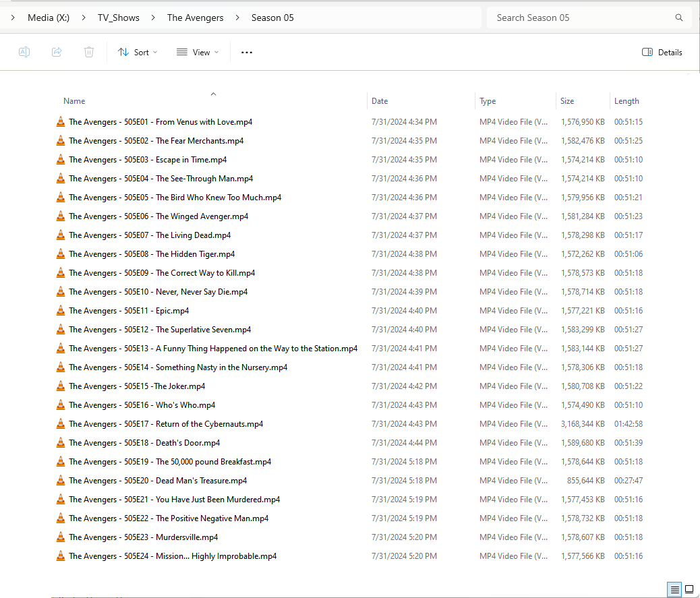Switch to the Details view toggle
This screenshot has height=598, width=700.
point(674,589)
